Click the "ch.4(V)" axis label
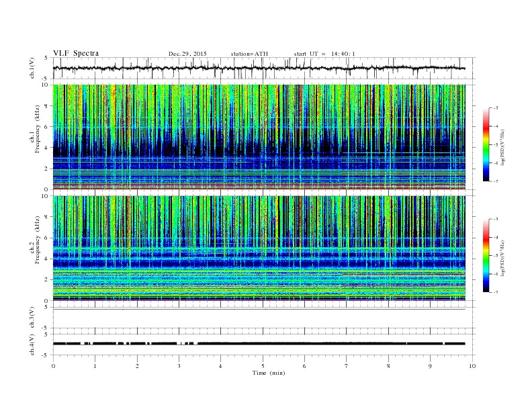This screenshot has height=411, width=532. click(32, 345)
